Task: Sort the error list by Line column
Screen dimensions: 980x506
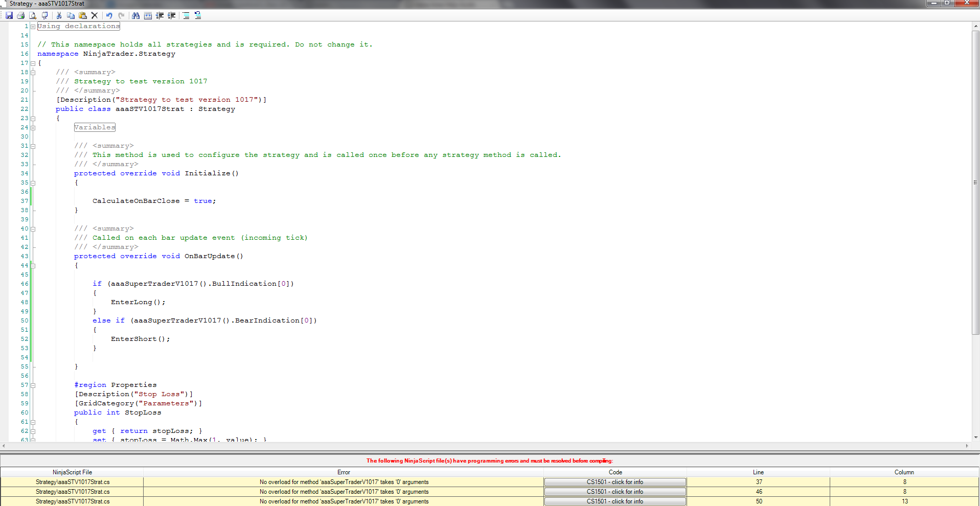Action: (758, 472)
